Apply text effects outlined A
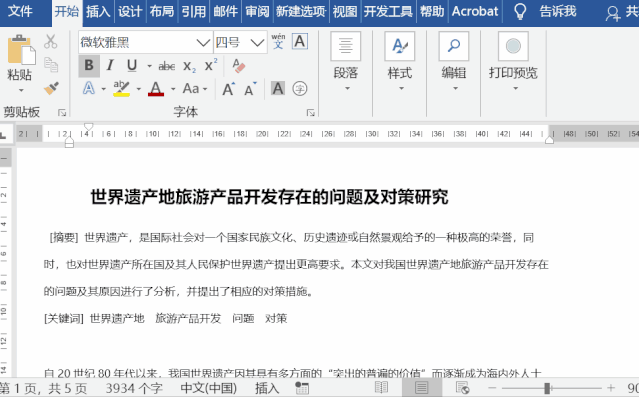This screenshot has width=639, height=397. point(89,88)
